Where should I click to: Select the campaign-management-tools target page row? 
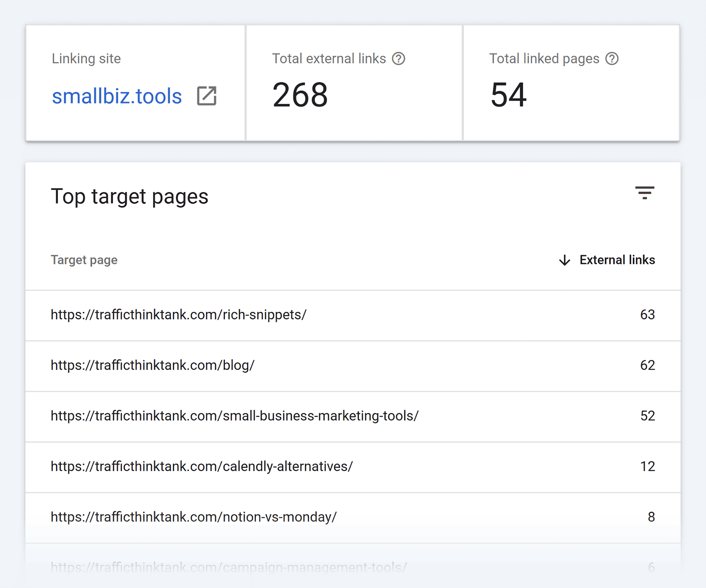229,567
